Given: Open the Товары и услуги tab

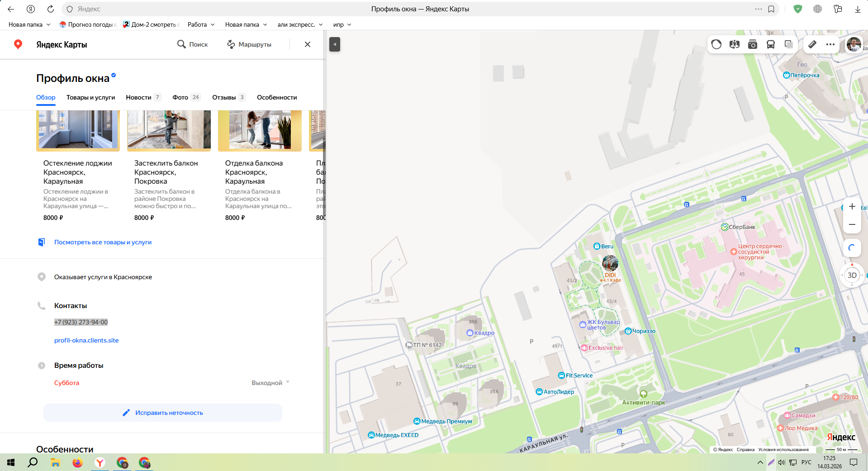Looking at the screenshot, I should click(x=90, y=97).
